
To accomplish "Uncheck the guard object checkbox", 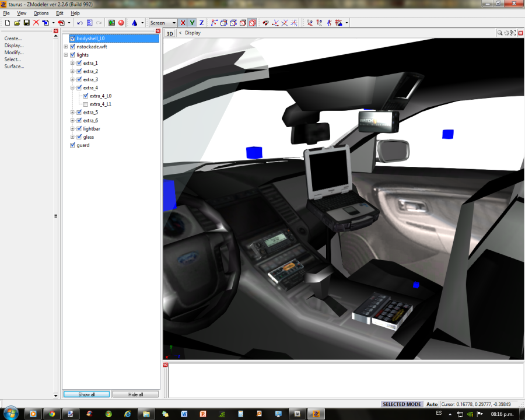I will (72, 145).
